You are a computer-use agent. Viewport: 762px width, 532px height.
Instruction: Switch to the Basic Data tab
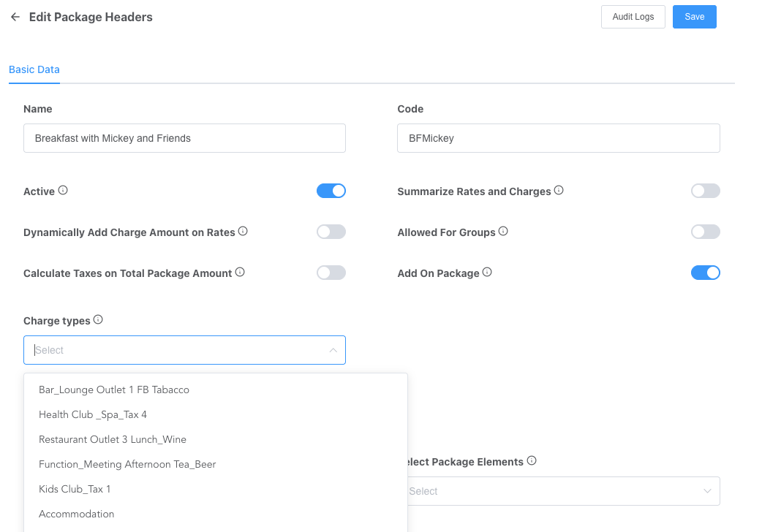[34, 70]
